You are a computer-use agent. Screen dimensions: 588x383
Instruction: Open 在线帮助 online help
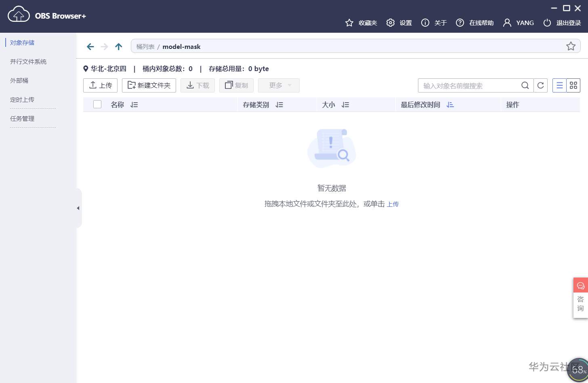475,23
